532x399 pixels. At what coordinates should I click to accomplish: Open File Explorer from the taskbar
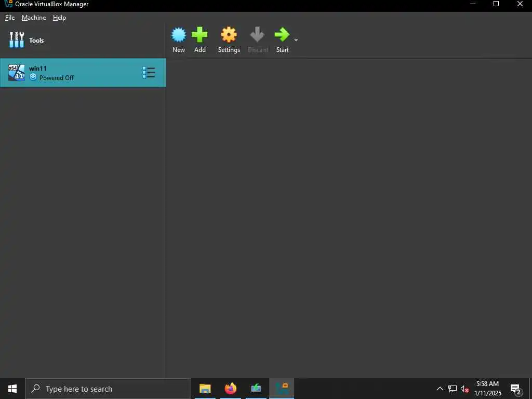pos(205,389)
